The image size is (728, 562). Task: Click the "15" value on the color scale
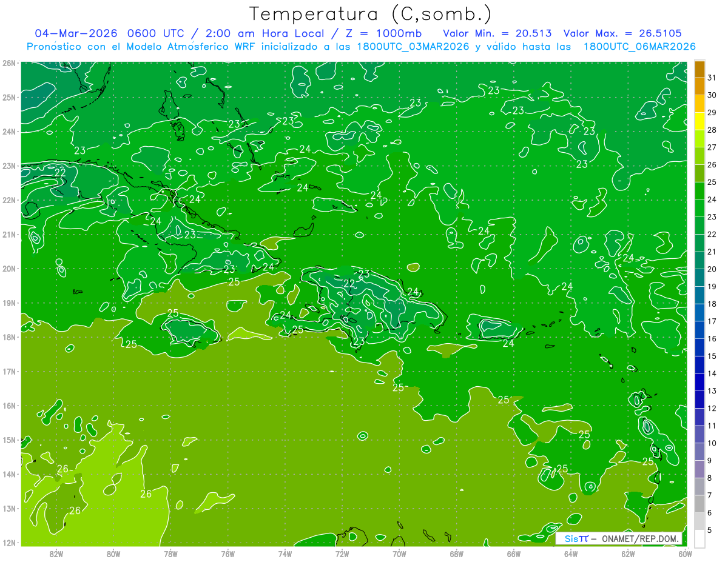(712, 356)
